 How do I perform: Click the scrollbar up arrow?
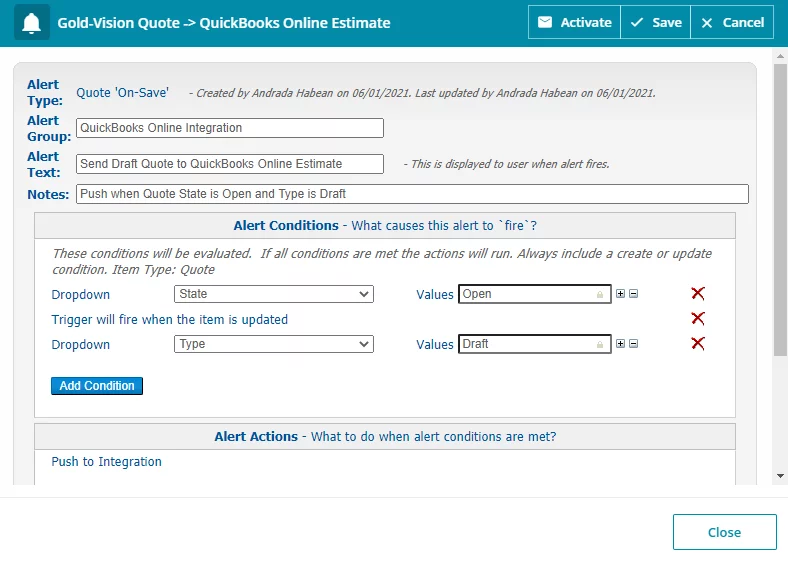(780, 56)
